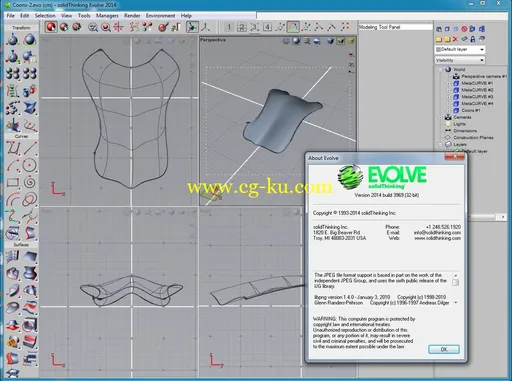Viewport: 512px width, 381px height.
Task: Open the Environment menu
Action: click(160, 16)
